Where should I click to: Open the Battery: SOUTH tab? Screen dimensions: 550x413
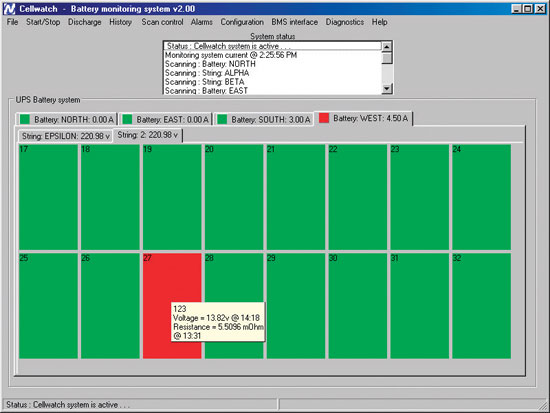coord(264,120)
